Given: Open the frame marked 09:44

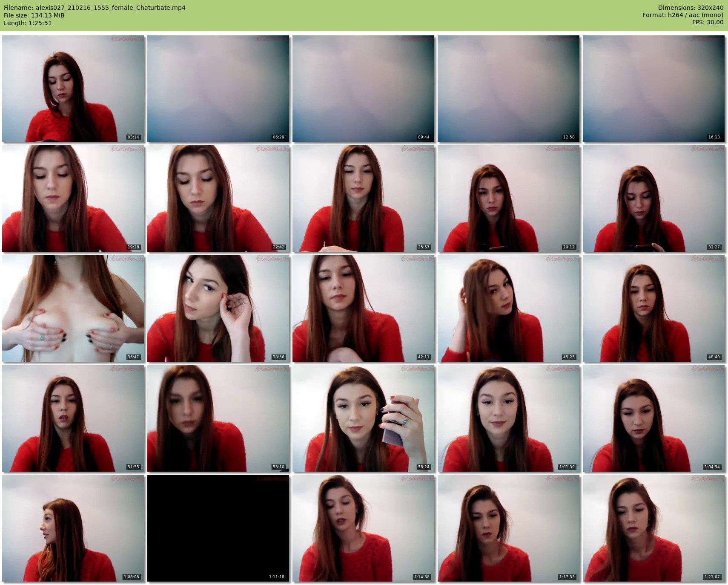Looking at the screenshot, I should point(363,89).
